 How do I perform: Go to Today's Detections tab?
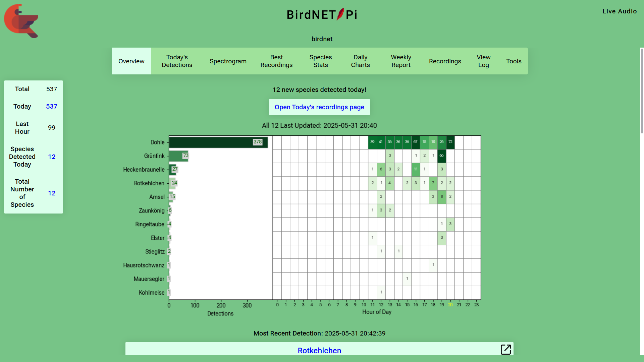(x=177, y=61)
